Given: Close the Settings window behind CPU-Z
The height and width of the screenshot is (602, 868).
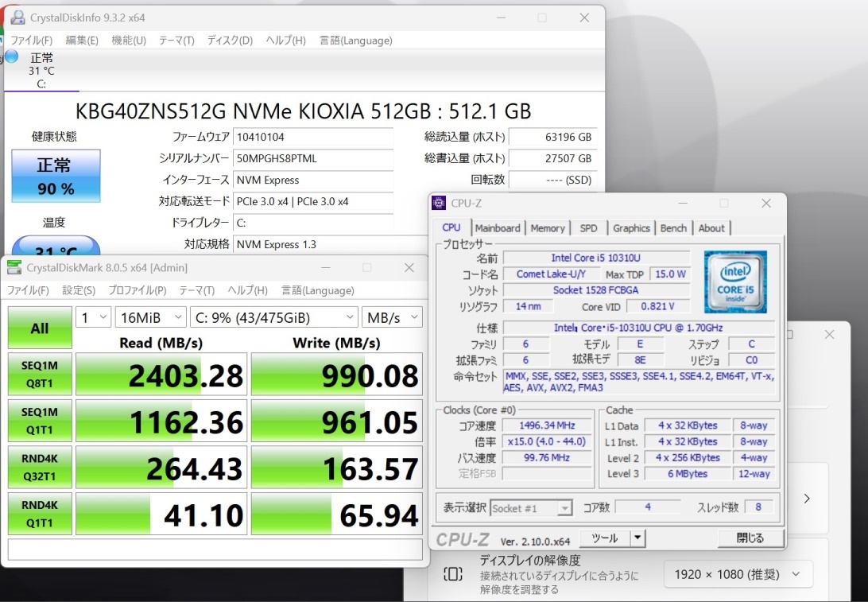Looking at the screenshot, I should click(829, 335).
